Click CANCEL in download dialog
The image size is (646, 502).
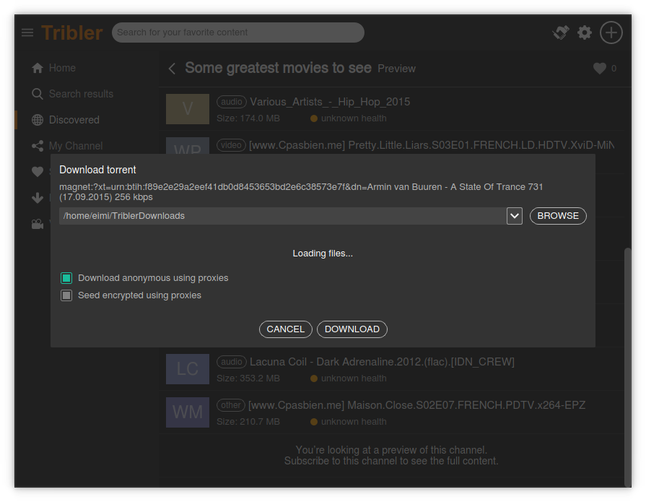click(x=286, y=329)
